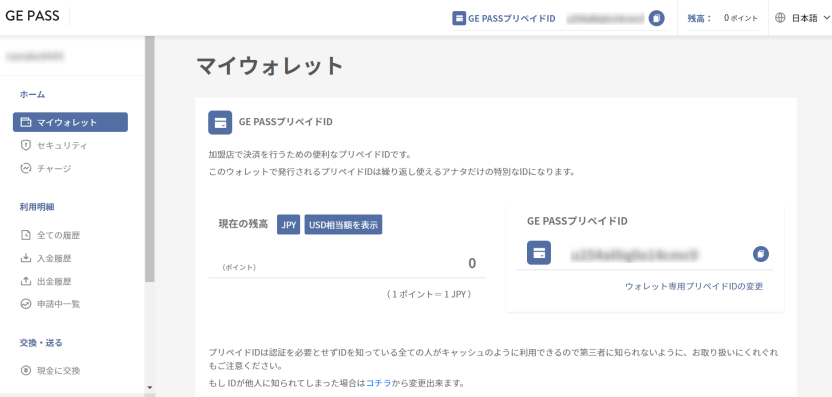Click the 交換・送る section heading

click(x=41, y=343)
